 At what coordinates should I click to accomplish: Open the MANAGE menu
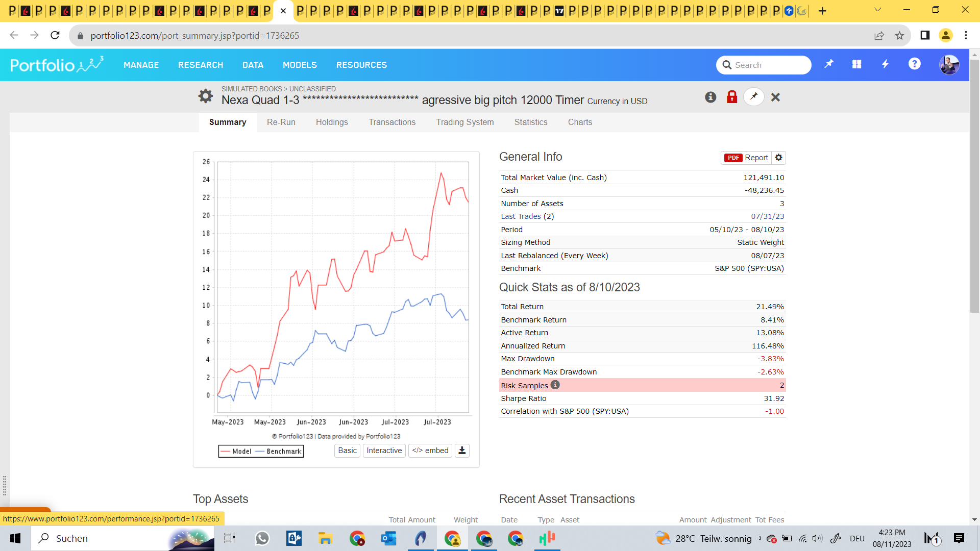141,65
